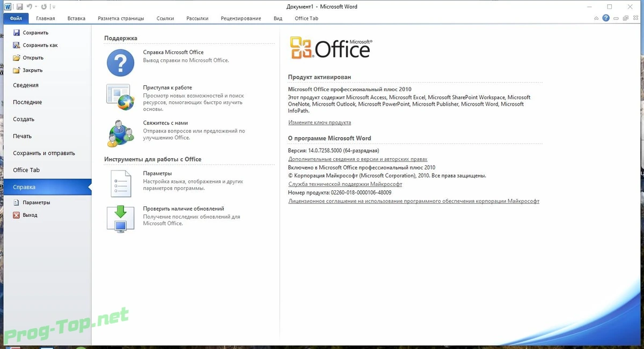Click the Сохранить text label in sidebar

[x=35, y=33]
